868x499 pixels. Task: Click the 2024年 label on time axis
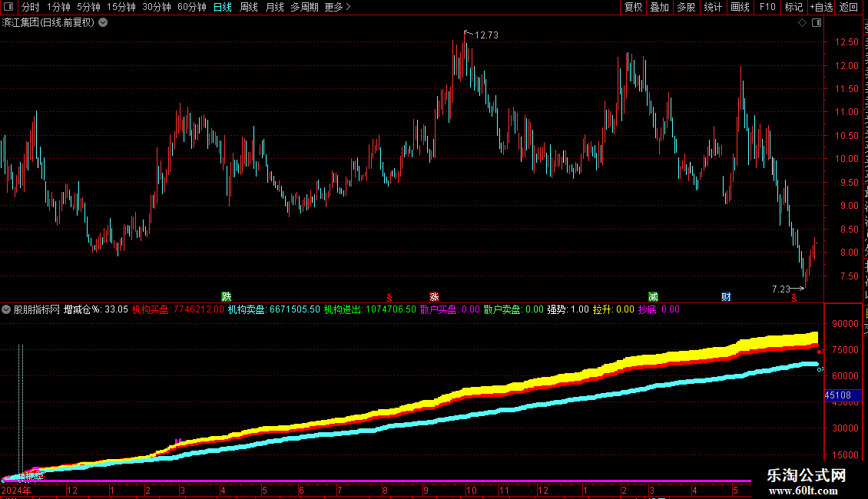16,491
